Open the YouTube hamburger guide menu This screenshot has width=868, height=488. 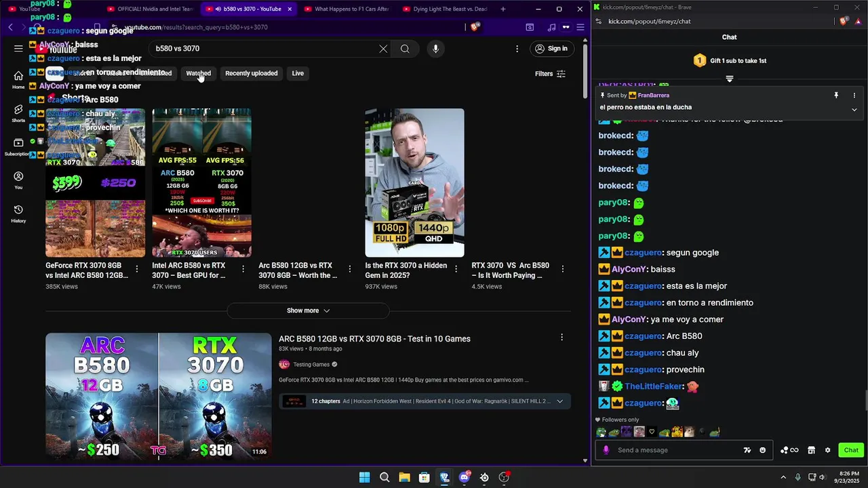coord(18,49)
